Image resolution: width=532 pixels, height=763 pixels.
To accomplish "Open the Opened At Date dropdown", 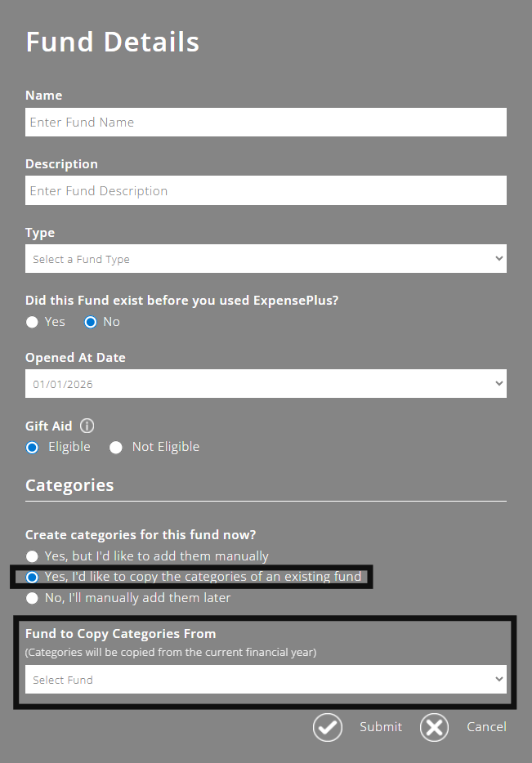I will coord(266,383).
